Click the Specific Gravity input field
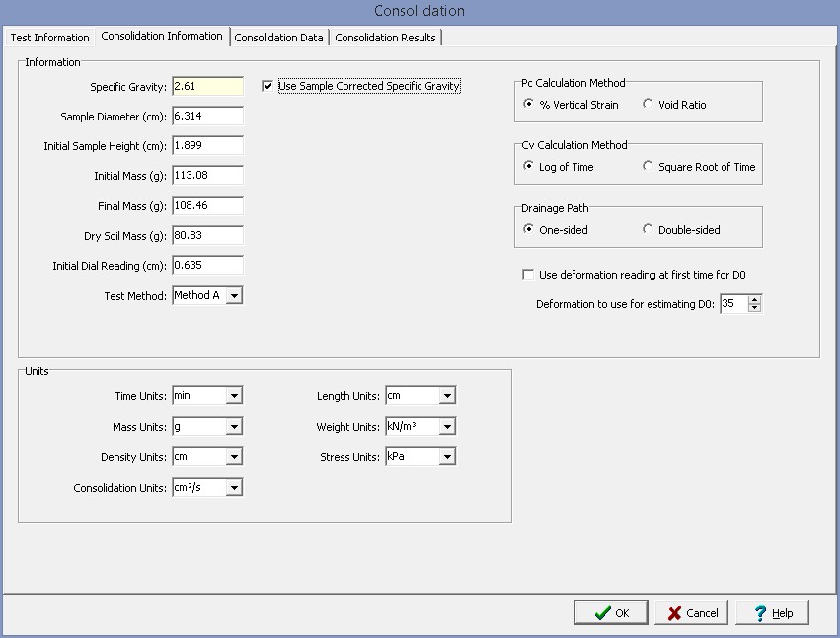 point(206,87)
